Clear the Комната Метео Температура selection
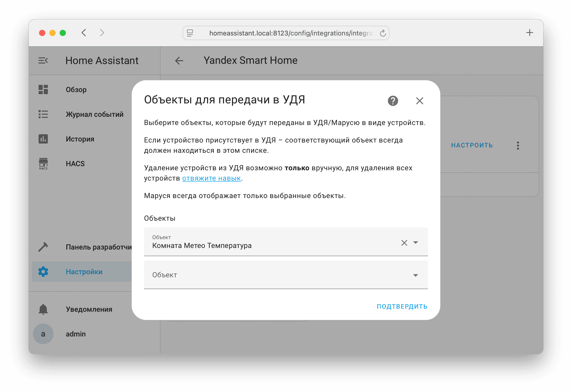The image size is (572, 392). coord(404,243)
